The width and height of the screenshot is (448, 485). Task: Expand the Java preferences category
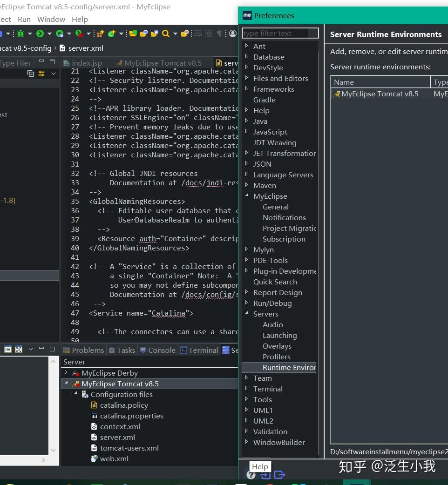tap(247, 121)
